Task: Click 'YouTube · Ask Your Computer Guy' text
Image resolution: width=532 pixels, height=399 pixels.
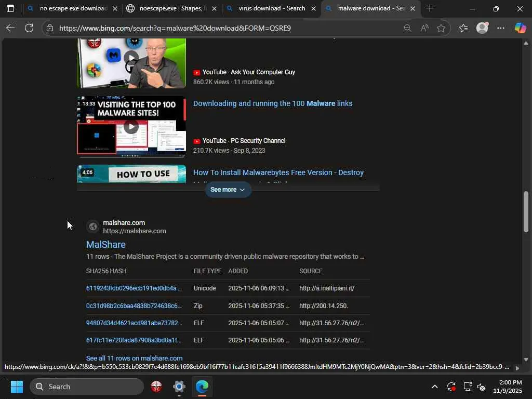Action: click(249, 72)
